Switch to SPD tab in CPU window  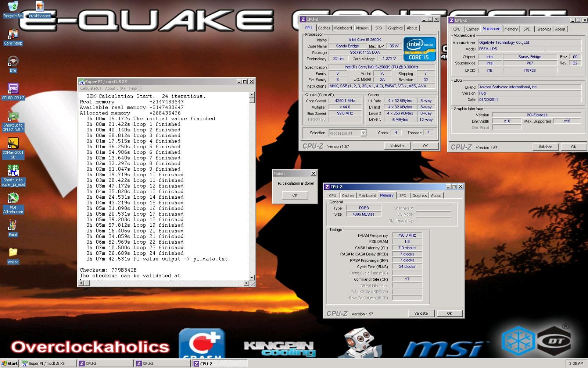(379, 28)
